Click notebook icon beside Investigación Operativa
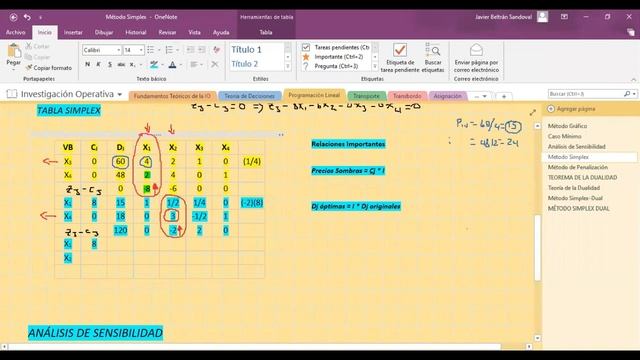 point(12,94)
